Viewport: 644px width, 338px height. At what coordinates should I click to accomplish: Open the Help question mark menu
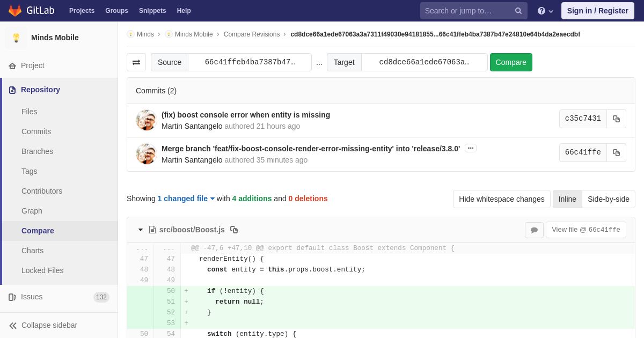tap(545, 11)
